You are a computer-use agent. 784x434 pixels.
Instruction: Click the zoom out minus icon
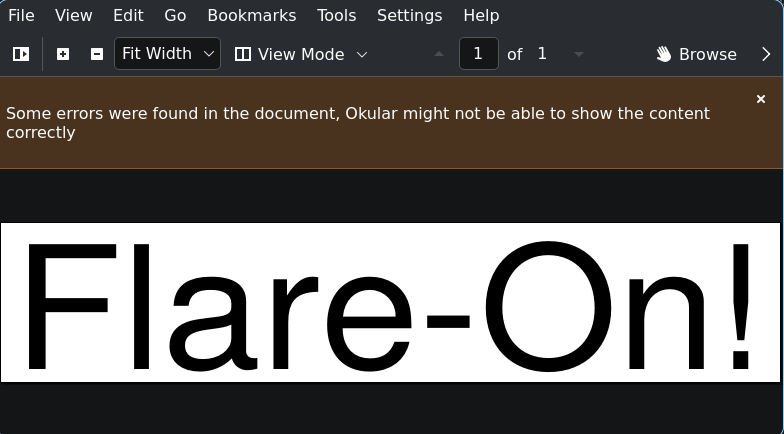coord(97,54)
